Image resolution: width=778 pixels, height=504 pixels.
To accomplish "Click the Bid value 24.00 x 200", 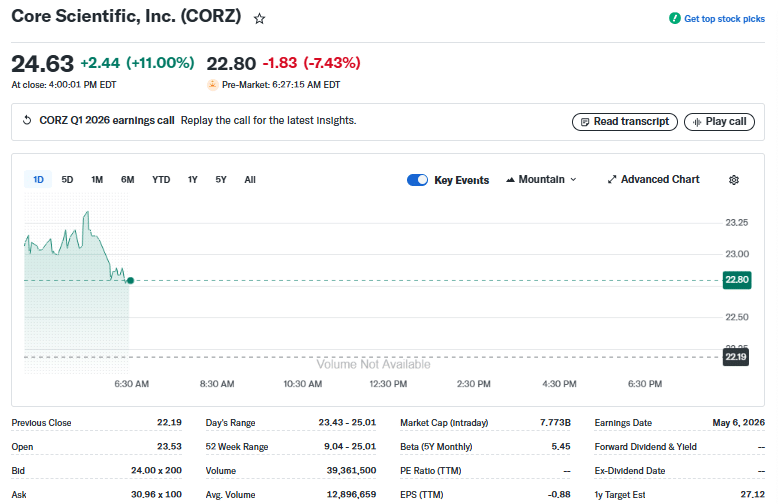I will (156, 470).
